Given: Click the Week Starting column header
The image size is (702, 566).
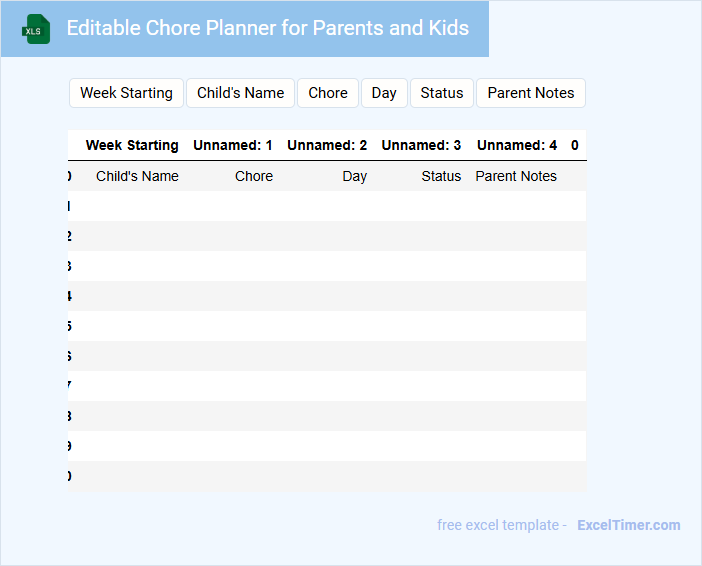Looking at the screenshot, I should 132,145.
